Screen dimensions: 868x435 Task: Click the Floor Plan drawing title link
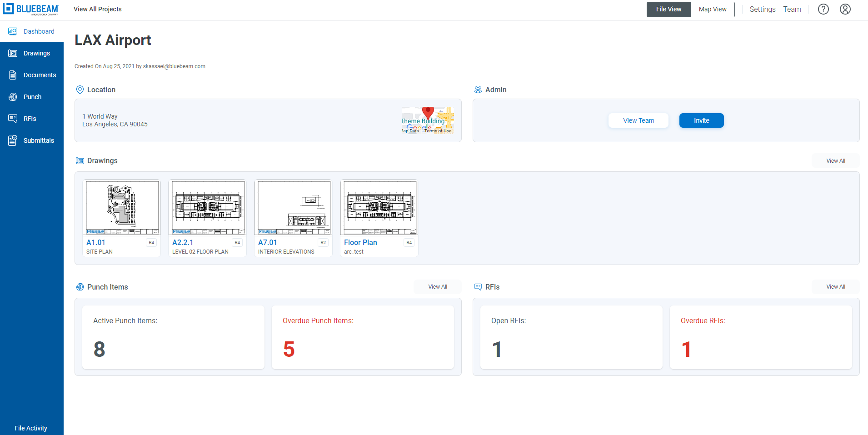click(x=360, y=243)
